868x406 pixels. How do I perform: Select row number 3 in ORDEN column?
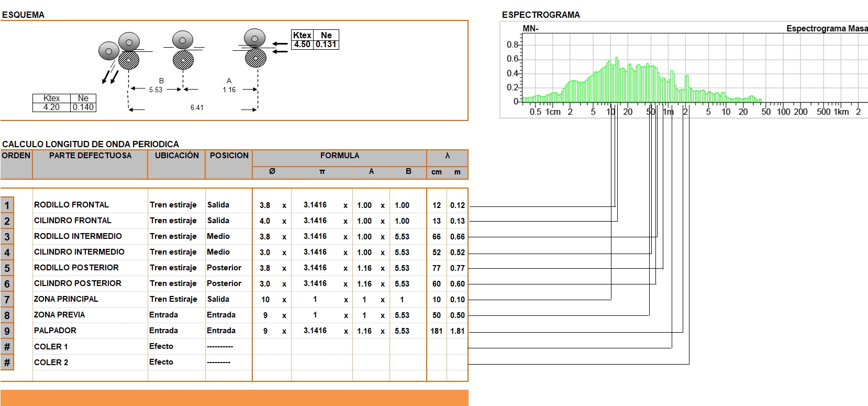click(7, 237)
